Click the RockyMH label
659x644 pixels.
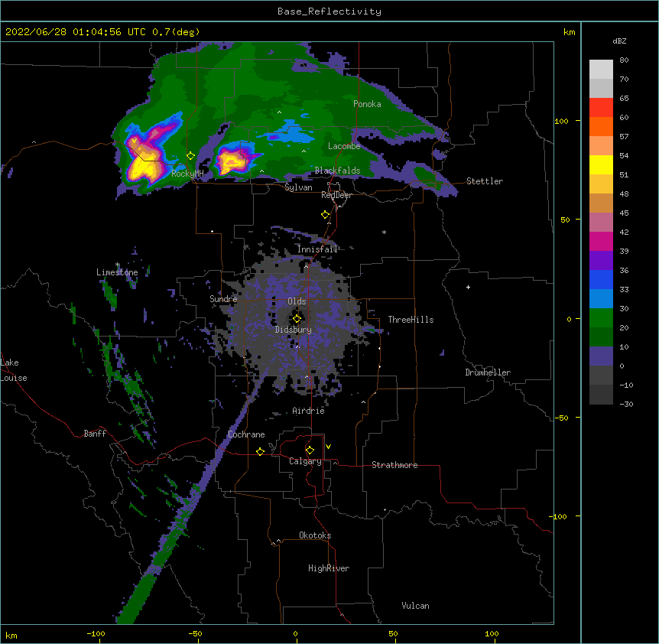pyautogui.click(x=187, y=174)
